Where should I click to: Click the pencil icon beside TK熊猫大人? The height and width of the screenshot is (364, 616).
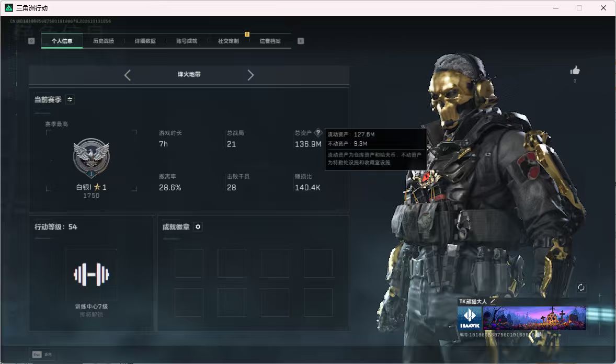point(493,301)
